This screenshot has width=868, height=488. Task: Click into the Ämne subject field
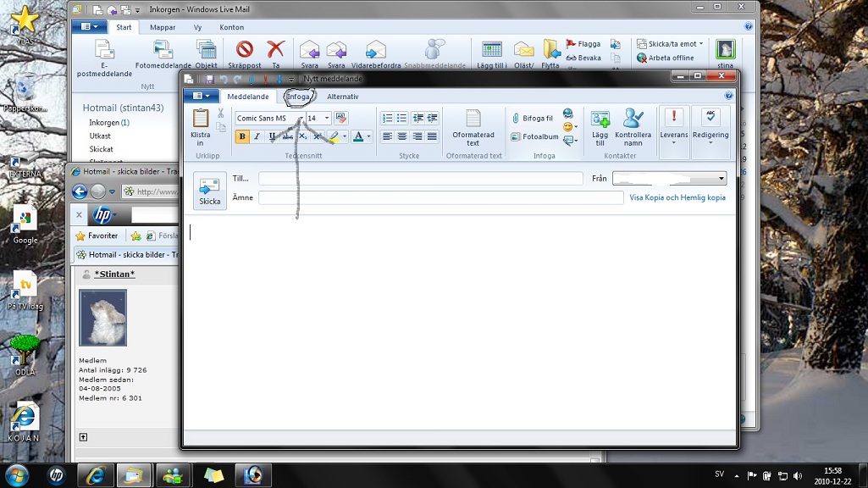[440, 197]
